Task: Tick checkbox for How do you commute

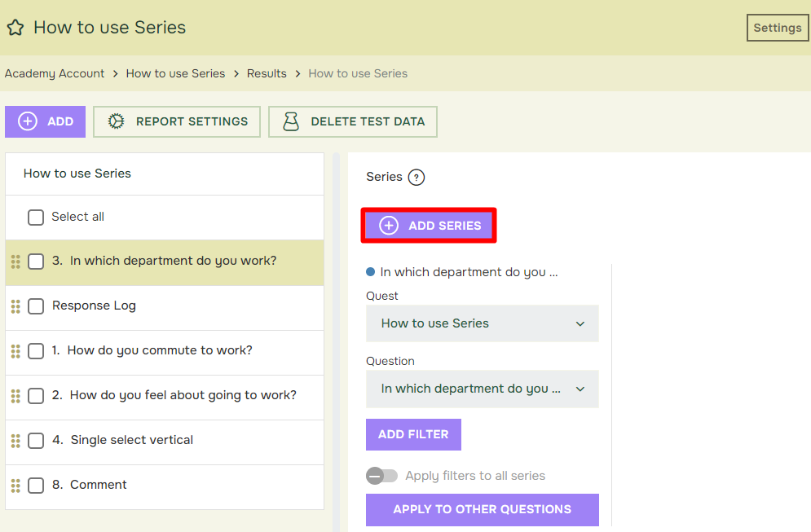Action: (36, 351)
